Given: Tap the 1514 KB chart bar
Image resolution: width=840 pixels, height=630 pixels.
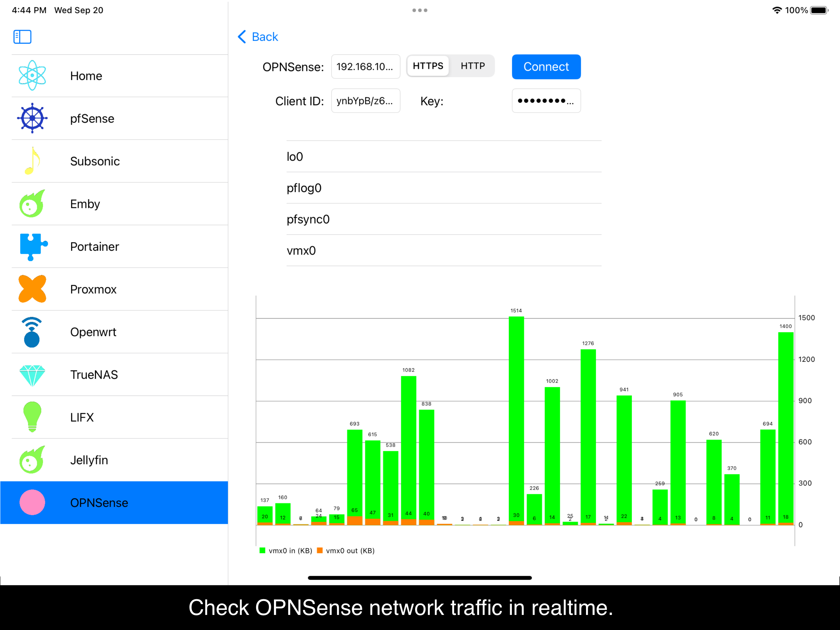Looking at the screenshot, I should [516, 420].
